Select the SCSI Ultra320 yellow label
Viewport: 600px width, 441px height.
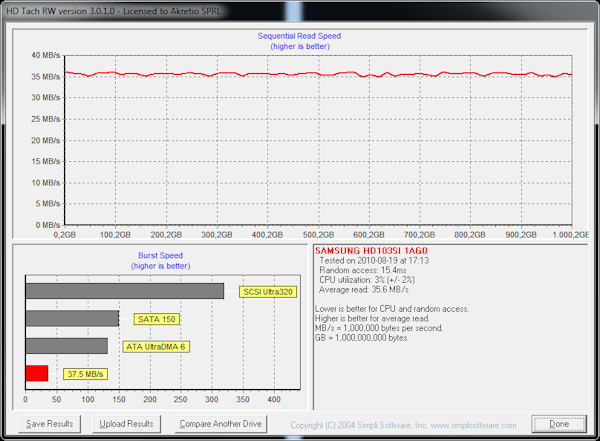pos(266,292)
